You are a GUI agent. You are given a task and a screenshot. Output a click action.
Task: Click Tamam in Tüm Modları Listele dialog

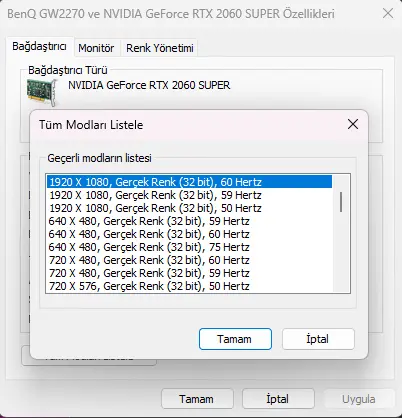pyautogui.click(x=235, y=339)
